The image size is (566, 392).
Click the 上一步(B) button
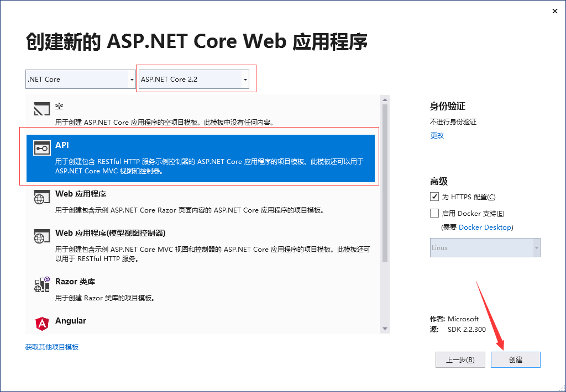pos(460,359)
